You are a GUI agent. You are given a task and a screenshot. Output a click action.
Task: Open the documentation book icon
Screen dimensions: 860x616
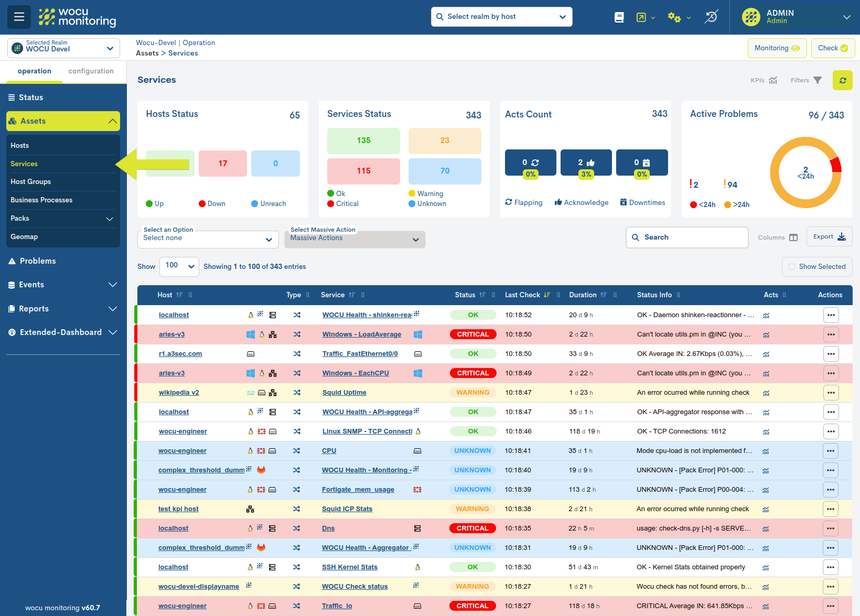coord(619,17)
